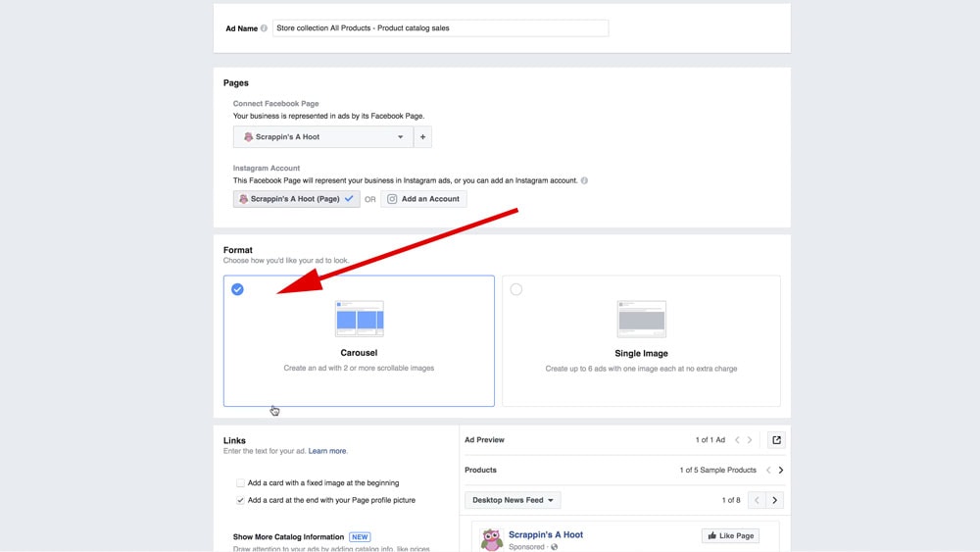Screen dimensions: 980x552
Task: Go to previous placement preview
Action: [x=757, y=500]
